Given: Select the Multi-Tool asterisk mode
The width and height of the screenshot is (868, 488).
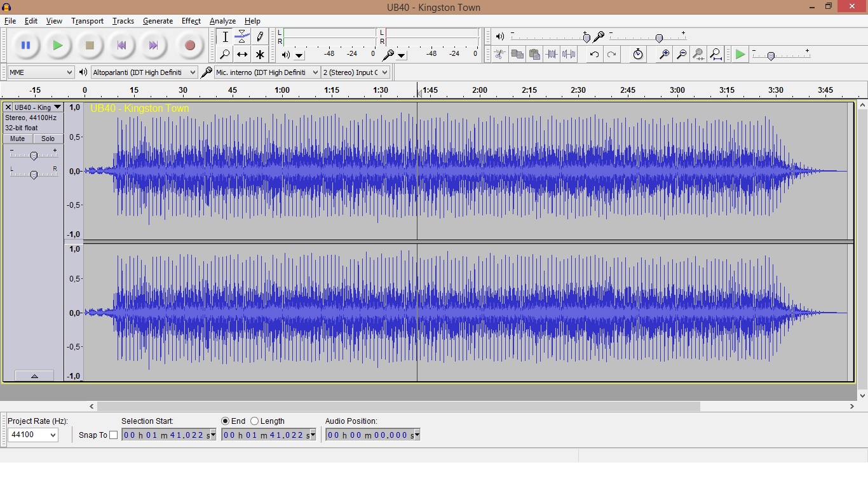Looking at the screenshot, I should click(259, 55).
